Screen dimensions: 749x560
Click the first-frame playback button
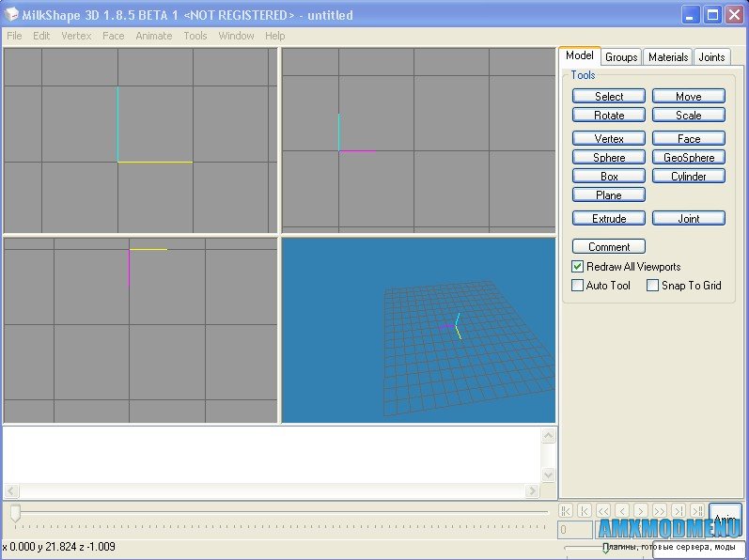click(x=566, y=510)
